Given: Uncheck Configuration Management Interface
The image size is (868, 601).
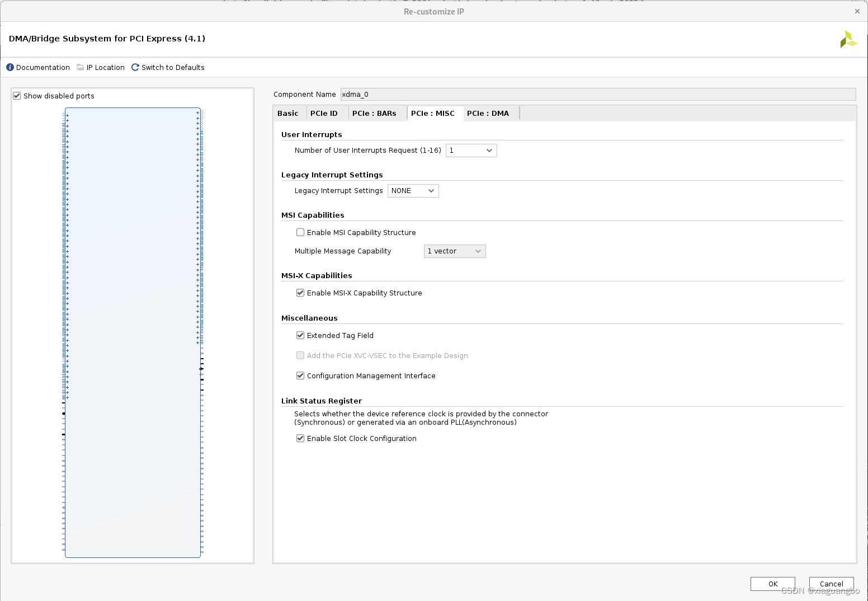Looking at the screenshot, I should pyautogui.click(x=300, y=375).
